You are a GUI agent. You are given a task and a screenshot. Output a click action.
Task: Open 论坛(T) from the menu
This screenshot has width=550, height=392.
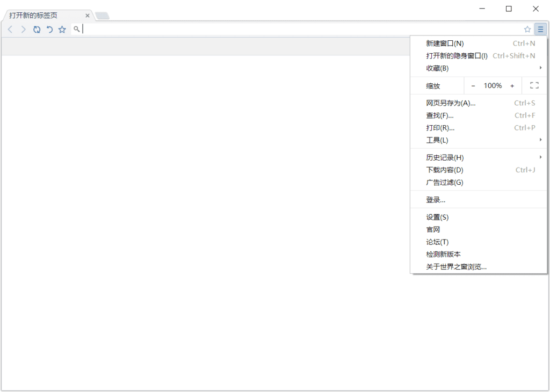click(x=479, y=242)
